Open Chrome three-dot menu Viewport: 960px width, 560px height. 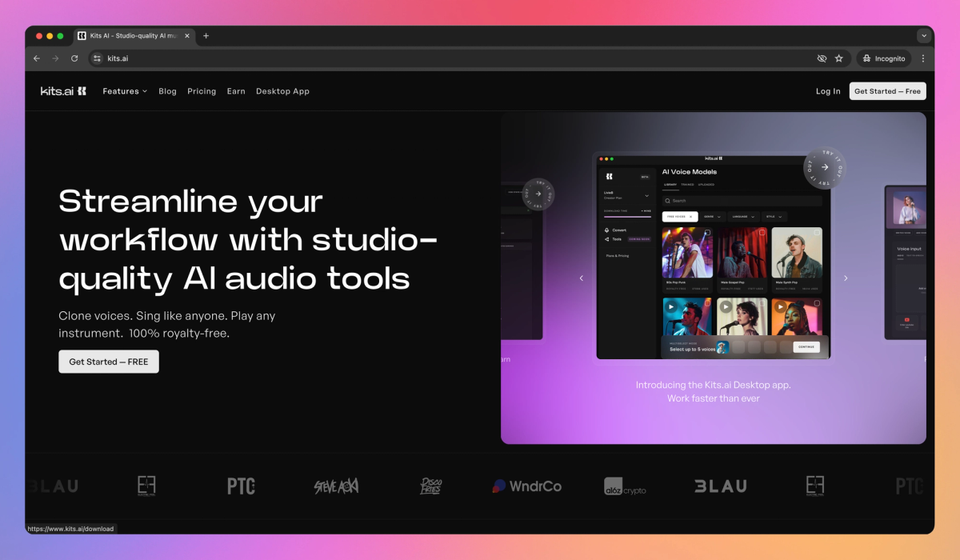pyautogui.click(x=923, y=58)
